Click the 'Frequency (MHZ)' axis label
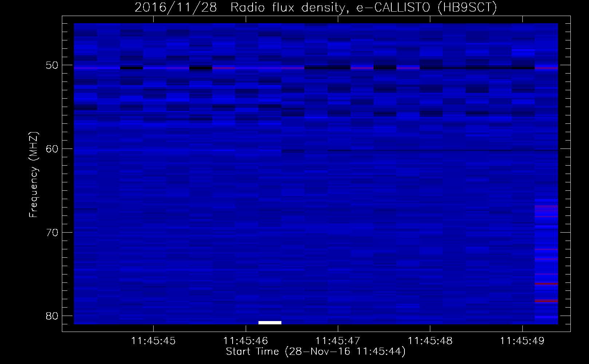Viewport: 589px width, 364px height. (33, 175)
